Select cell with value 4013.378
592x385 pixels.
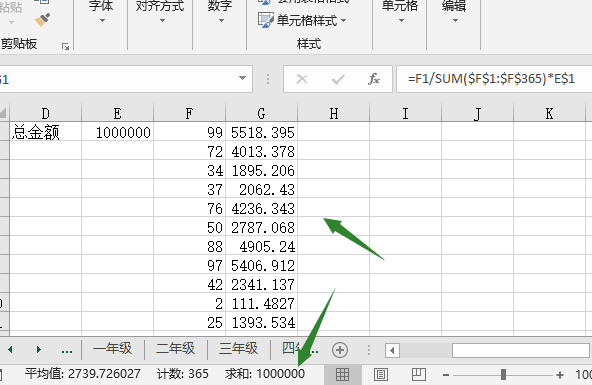[261, 151]
